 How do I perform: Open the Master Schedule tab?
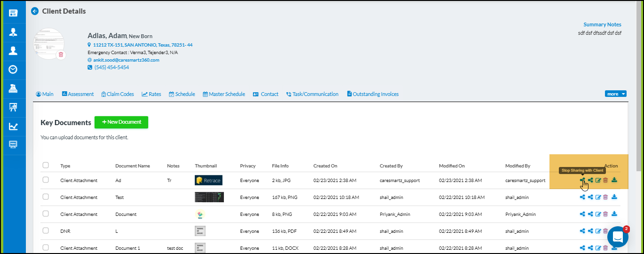point(224,94)
